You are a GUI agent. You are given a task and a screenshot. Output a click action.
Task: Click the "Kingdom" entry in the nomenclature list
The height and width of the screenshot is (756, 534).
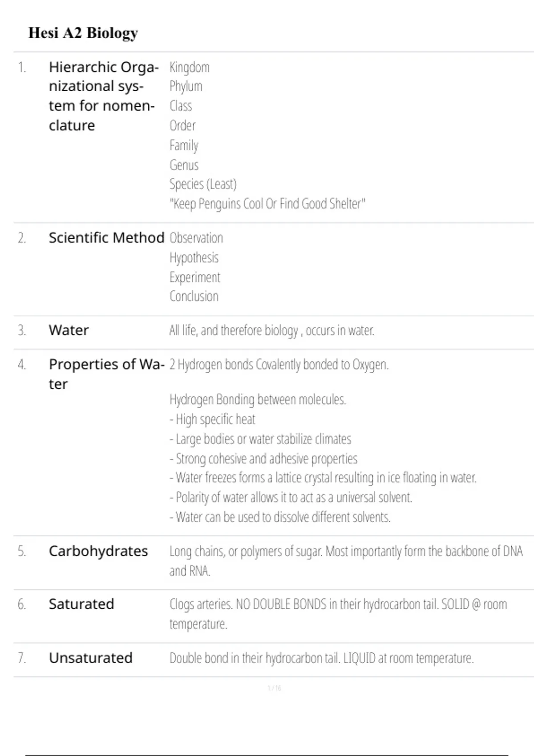click(190, 68)
